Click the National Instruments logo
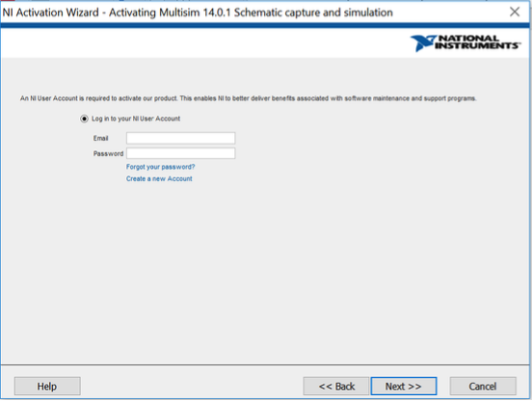Image resolution: width=532 pixels, height=401 pixels. coord(465,43)
